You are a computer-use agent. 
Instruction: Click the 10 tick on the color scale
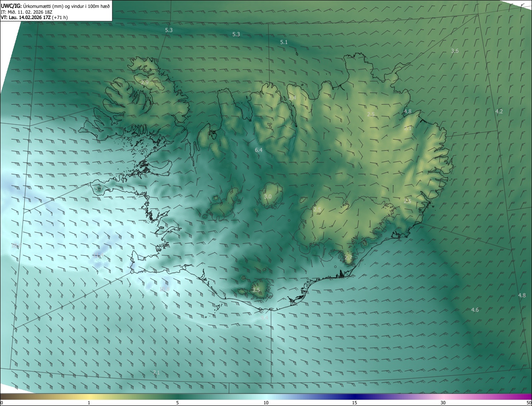[x=266, y=403]
